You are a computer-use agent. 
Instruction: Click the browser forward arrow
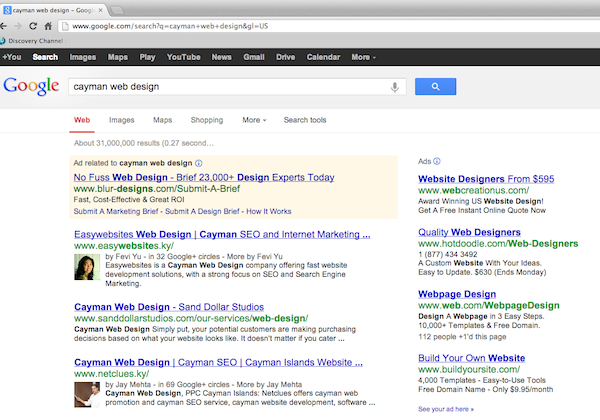tap(18, 26)
